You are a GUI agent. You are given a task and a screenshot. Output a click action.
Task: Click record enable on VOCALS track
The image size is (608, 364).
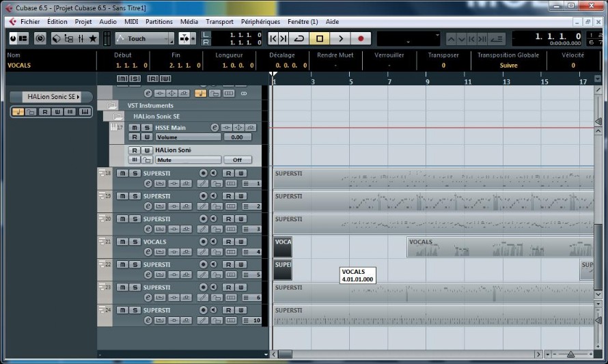click(203, 242)
